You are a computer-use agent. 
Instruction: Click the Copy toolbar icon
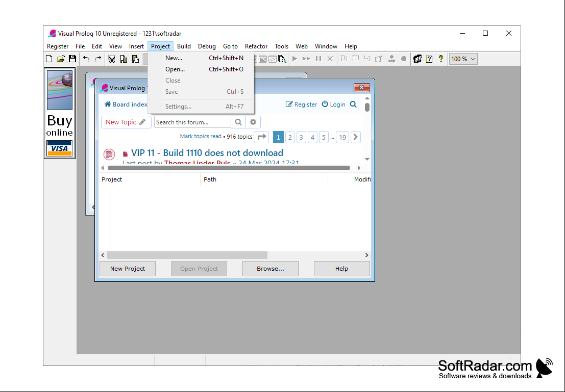(x=124, y=59)
